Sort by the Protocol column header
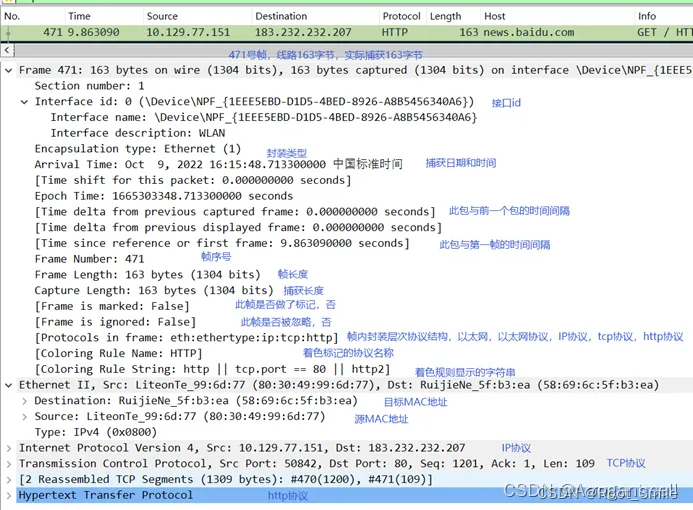 (x=401, y=16)
